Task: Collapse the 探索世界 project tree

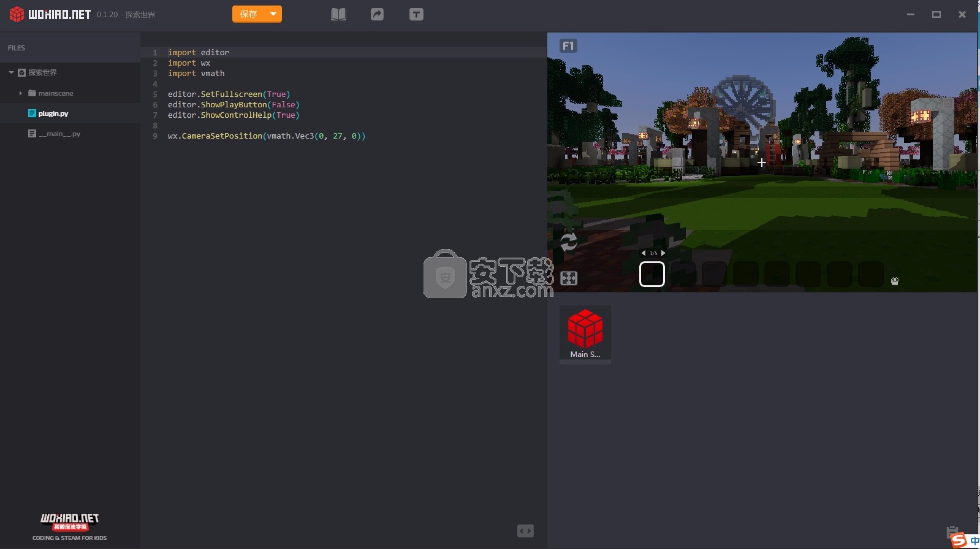Action: tap(11, 72)
